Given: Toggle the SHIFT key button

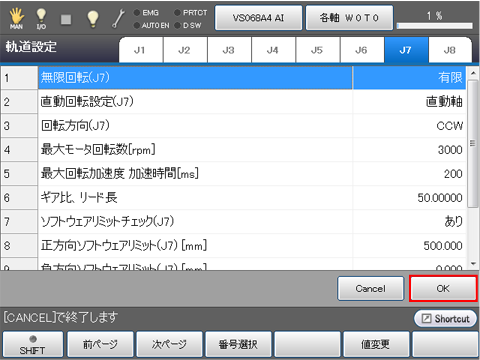Looking at the screenshot, I should pyautogui.click(x=33, y=344).
